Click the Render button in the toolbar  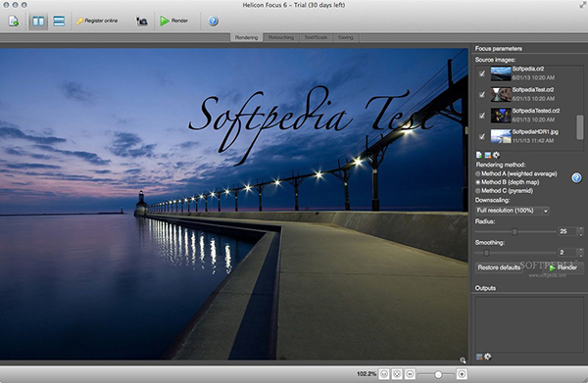coord(174,21)
